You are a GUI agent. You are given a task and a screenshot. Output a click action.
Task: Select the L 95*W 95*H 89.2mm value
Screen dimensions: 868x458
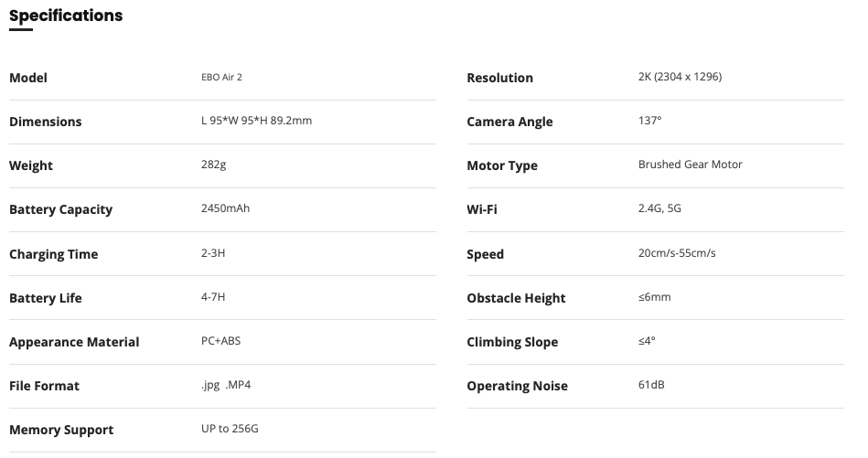click(x=256, y=121)
